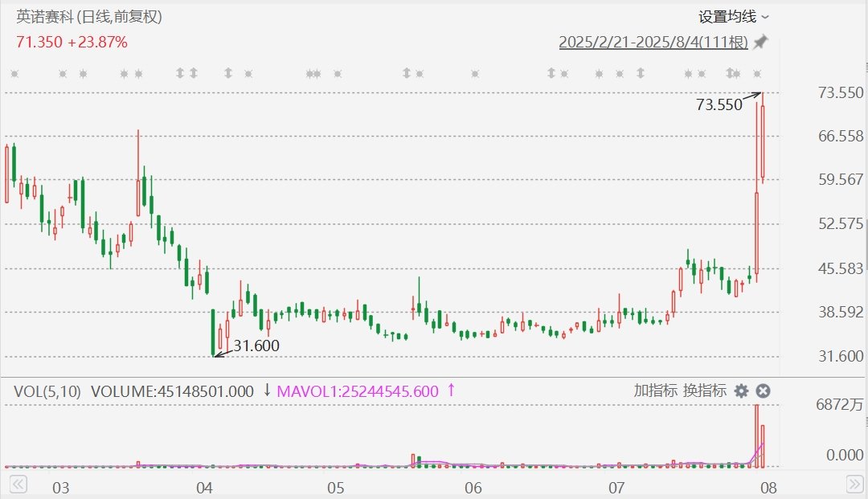Click the 73.550 high annotation beside the peak candle
The height and width of the screenshot is (499, 868).
(x=719, y=104)
